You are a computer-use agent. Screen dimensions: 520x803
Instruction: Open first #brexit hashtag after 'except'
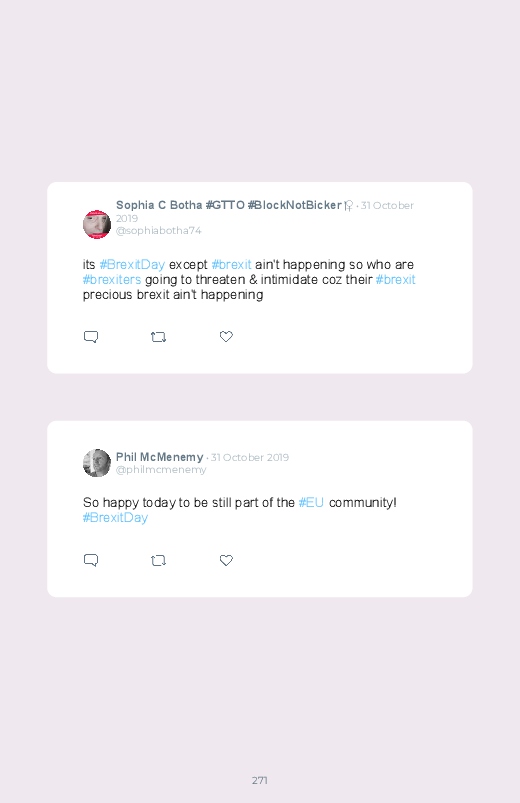click(x=232, y=265)
